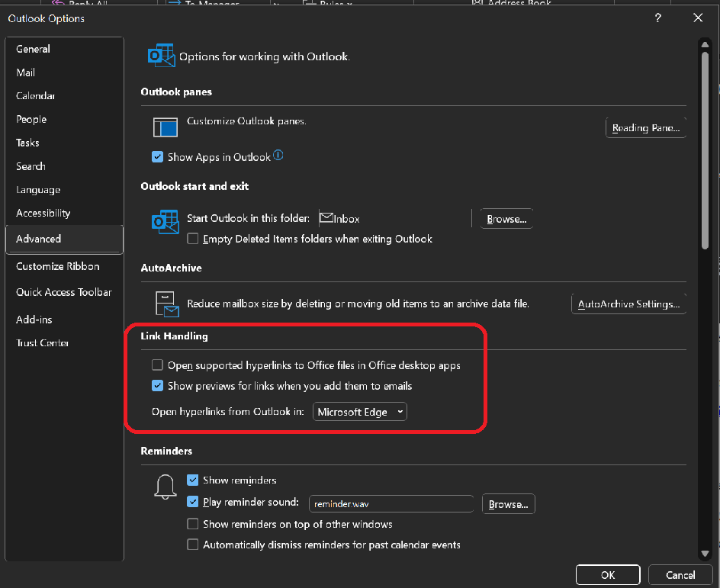Click the Outlook panes heading

[176, 92]
